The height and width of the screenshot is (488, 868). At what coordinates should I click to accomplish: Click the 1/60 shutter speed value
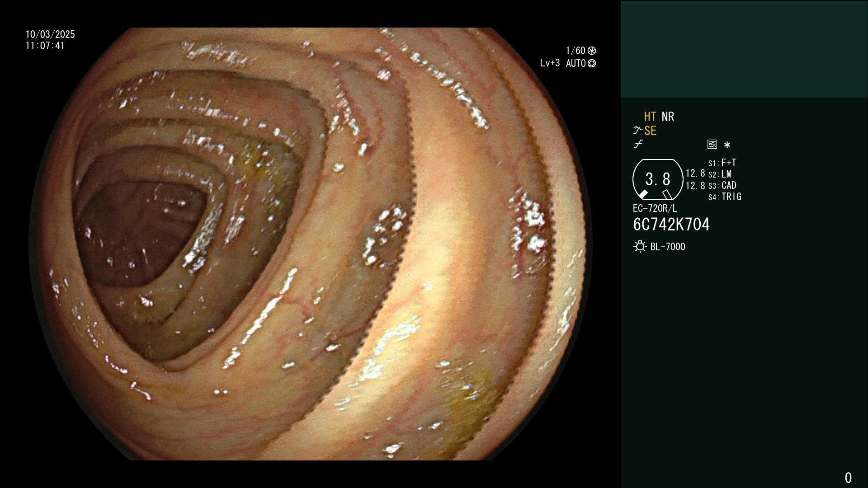576,51
